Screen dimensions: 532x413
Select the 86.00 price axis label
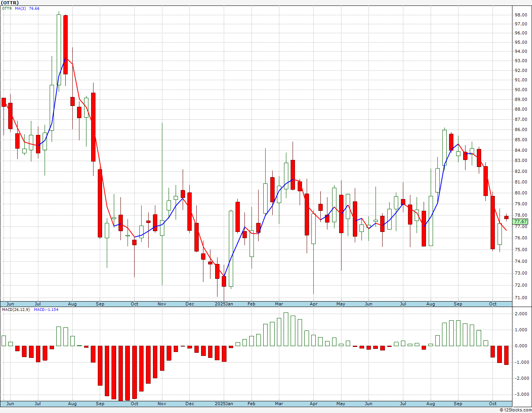(x=521, y=130)
